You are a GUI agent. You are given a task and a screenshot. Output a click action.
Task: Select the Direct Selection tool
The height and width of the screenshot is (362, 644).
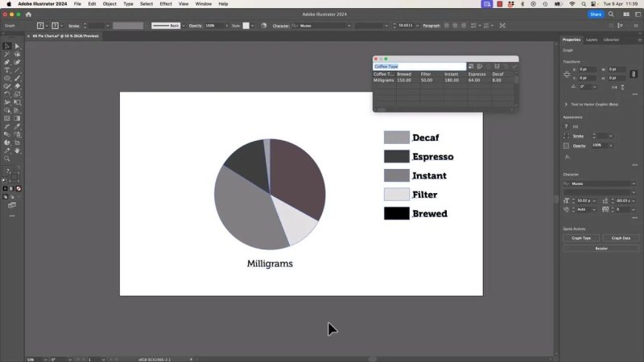coord(17,46)
